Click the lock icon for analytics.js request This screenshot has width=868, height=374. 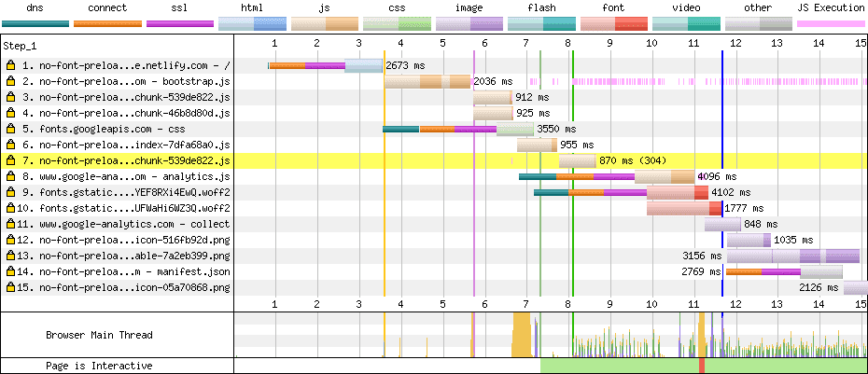pos(10,176)
